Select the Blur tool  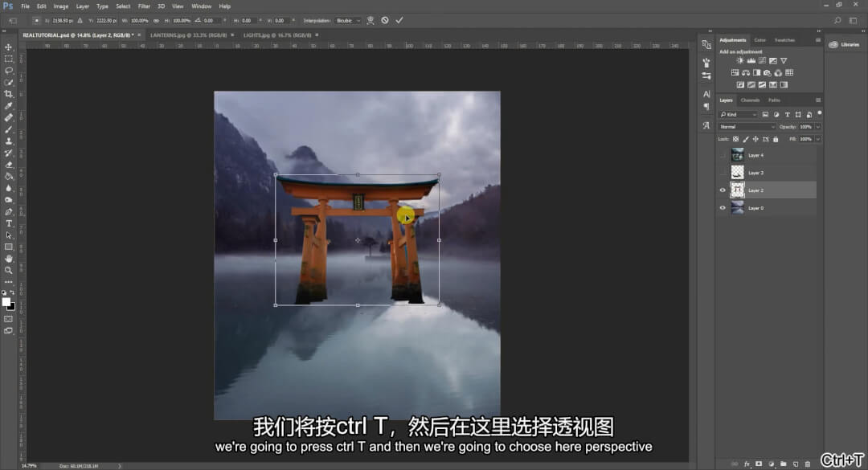pyautogui.click(x=8, y=188)
